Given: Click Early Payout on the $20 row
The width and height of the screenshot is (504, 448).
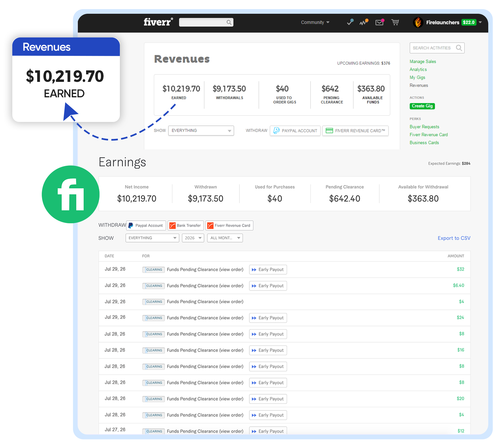Looking at the screenshot, I should pos(268,399).
